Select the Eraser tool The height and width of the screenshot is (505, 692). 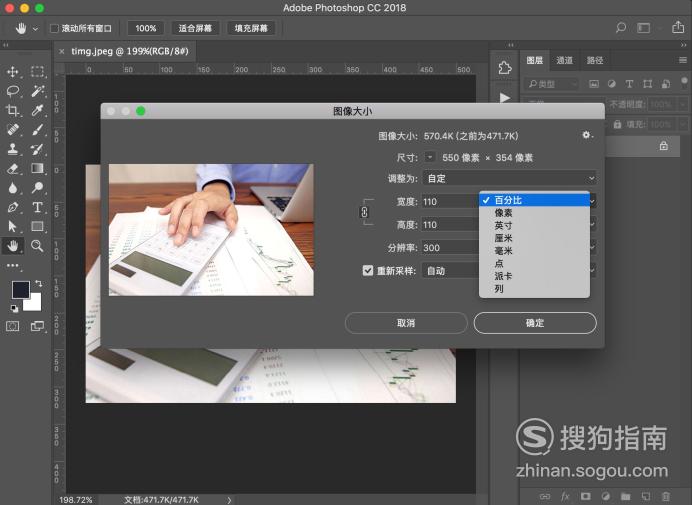tap(13, 168)
